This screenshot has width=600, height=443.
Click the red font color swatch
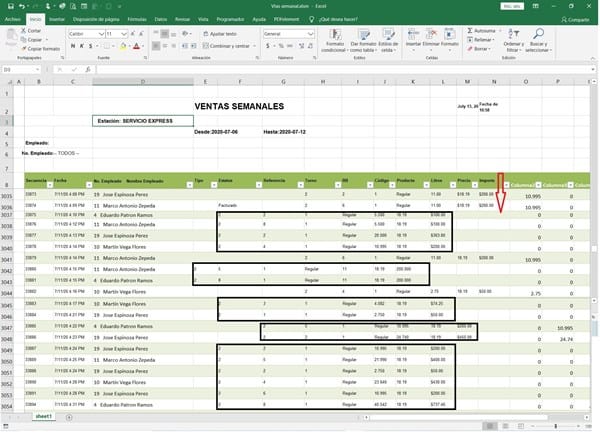click(135, 46)
